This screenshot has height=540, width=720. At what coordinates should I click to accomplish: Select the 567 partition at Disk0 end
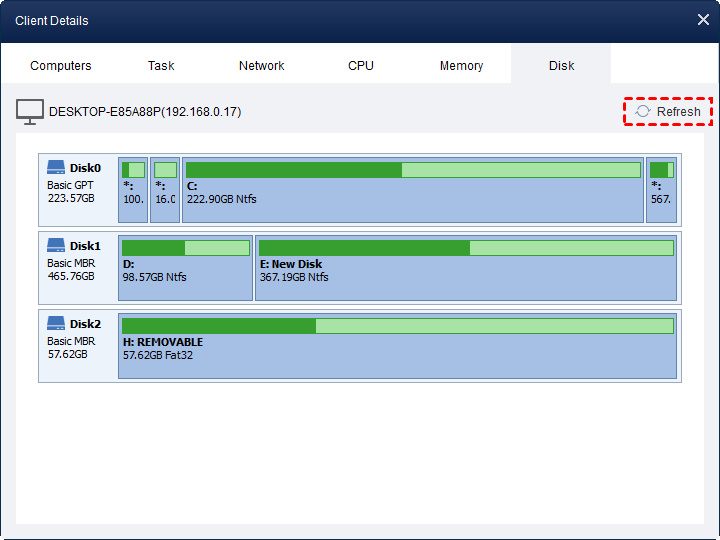662,190
